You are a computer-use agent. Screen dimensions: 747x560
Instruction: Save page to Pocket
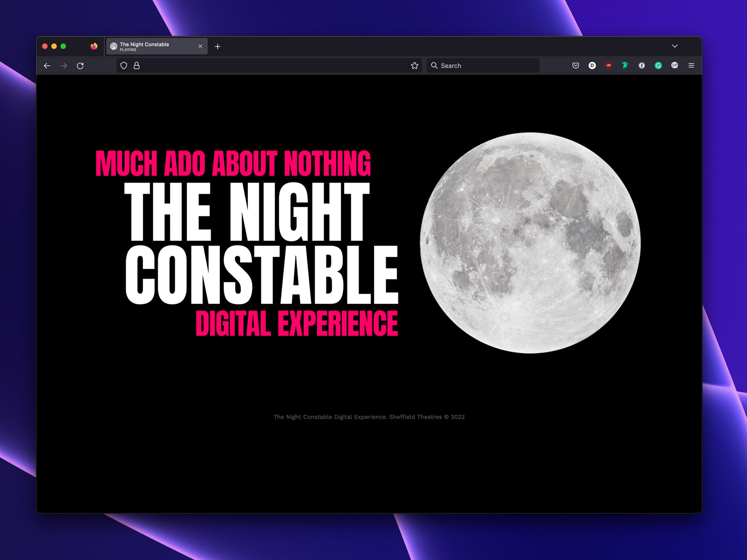click(576, 66)
